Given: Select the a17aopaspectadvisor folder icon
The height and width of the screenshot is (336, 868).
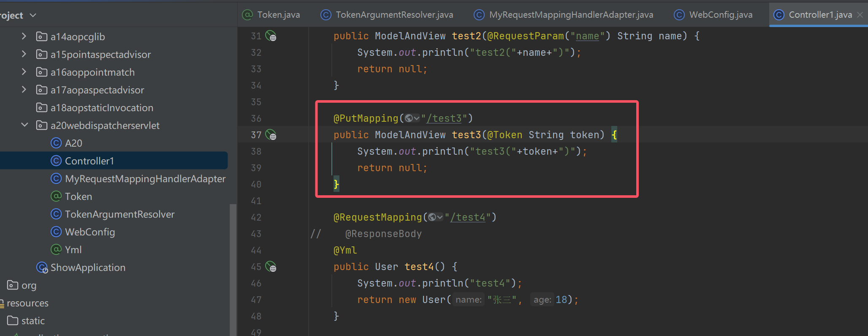Looking at the screenshot, I should coord(41,90).
